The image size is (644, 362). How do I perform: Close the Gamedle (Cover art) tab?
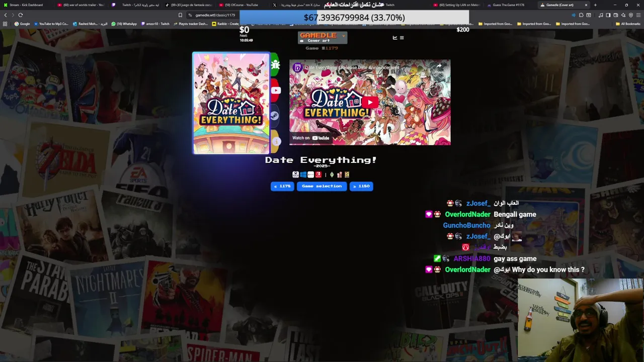(586, 5)
